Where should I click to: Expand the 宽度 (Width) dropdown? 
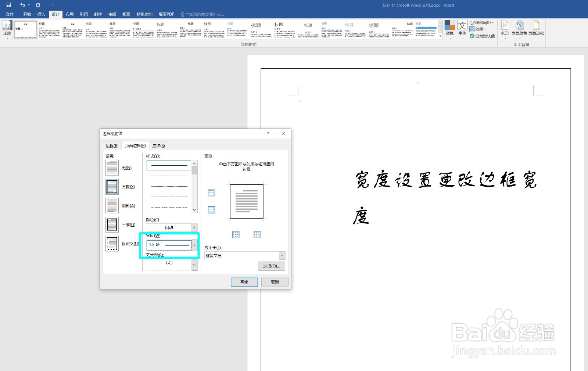(194, 245)
